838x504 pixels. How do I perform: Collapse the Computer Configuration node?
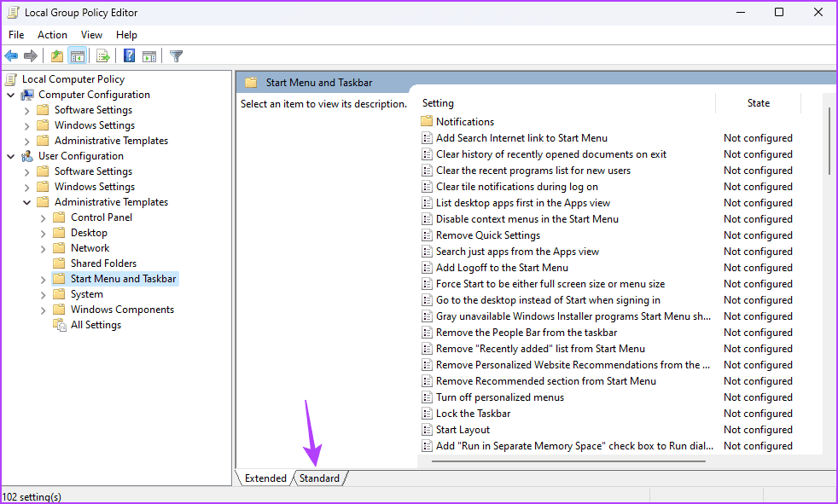[x=11, y=95]
